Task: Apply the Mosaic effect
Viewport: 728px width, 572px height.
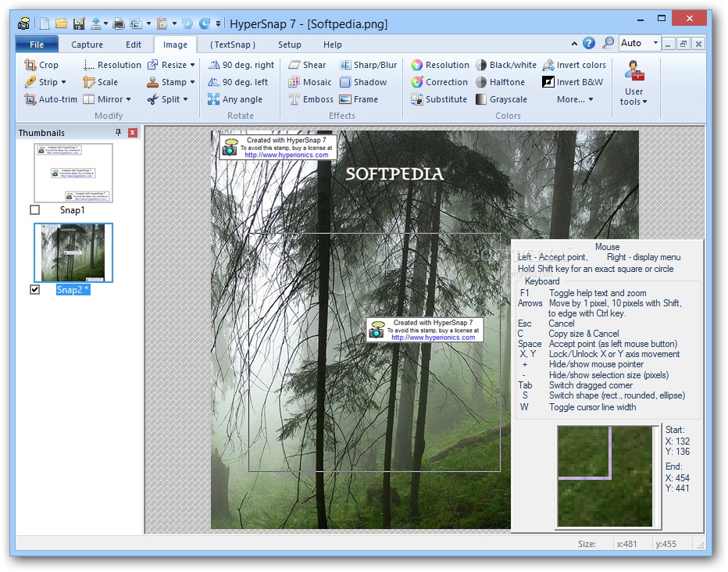Action: coord(309,82)
